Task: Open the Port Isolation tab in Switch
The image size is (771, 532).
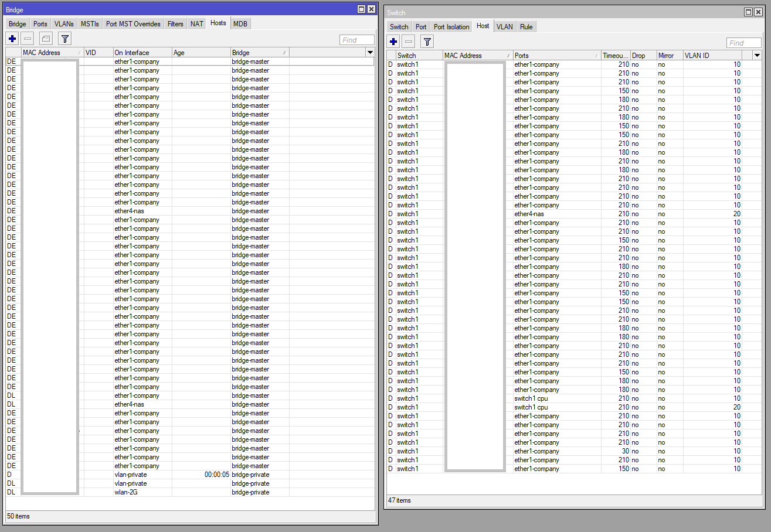Action: (x=451, y=26)
